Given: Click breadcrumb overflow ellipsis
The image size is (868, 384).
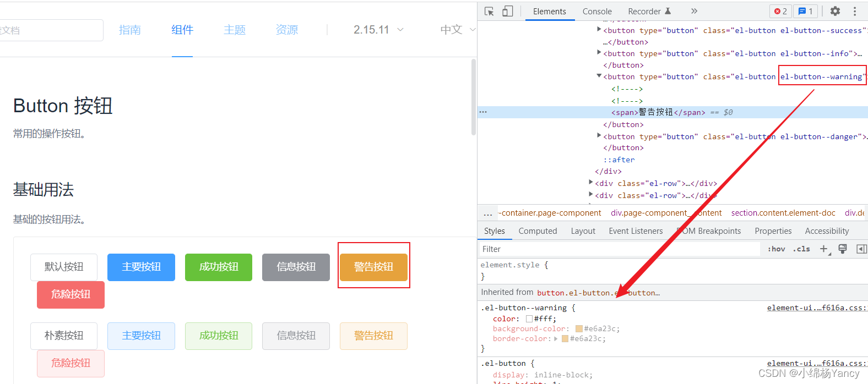Looking at the screenshot, I should [x=488, y=213].
